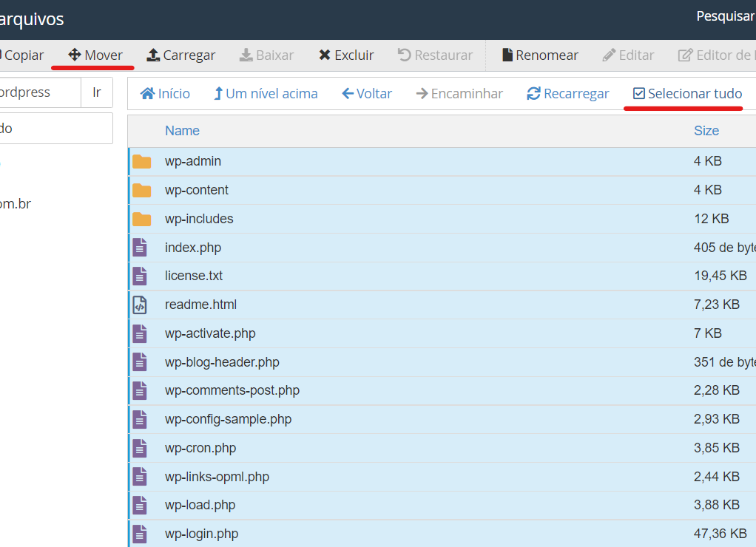This screenshot has height=547, width=756.
Task: Click the Pesquisar search label
Action: coord(725,16)
